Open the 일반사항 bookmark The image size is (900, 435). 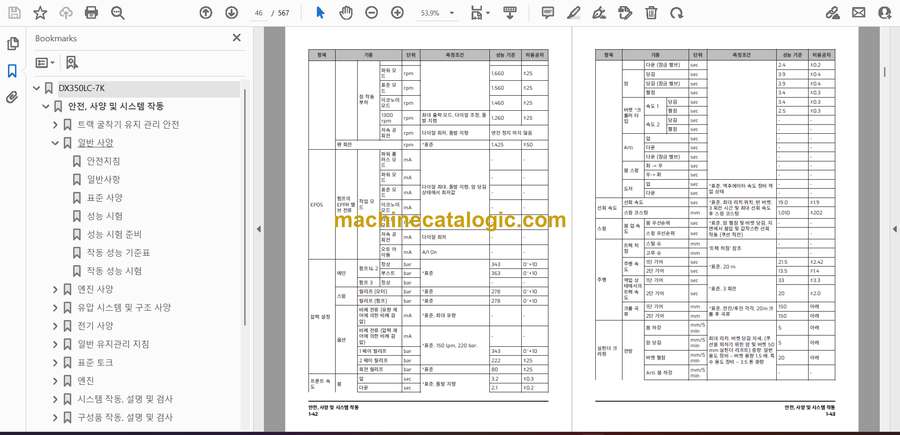(x=103, y=180)
